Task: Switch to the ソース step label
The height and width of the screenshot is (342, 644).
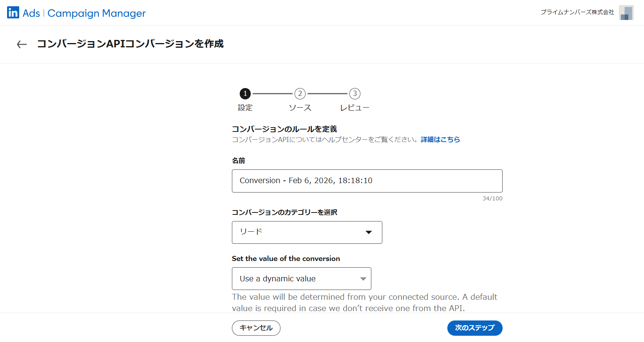Action: (x=300, y=108)
